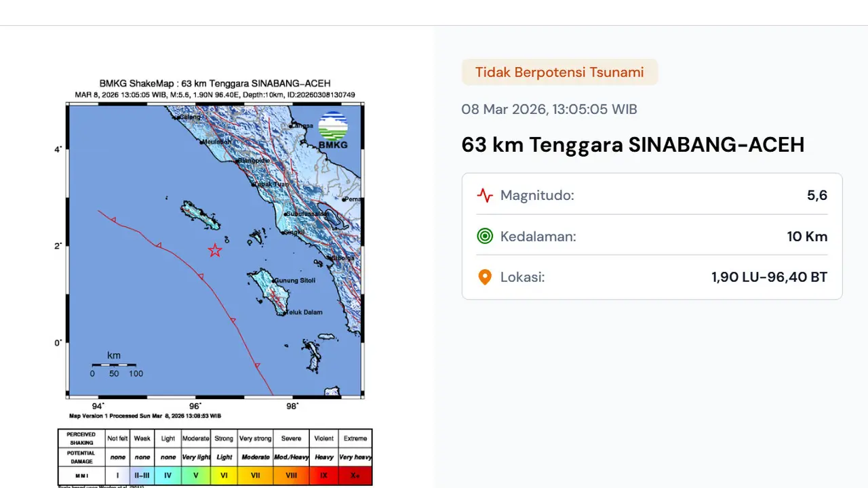868x488 pixels.
Task: Click the Very heavy damage legend cell
Action: click(355, 457)
